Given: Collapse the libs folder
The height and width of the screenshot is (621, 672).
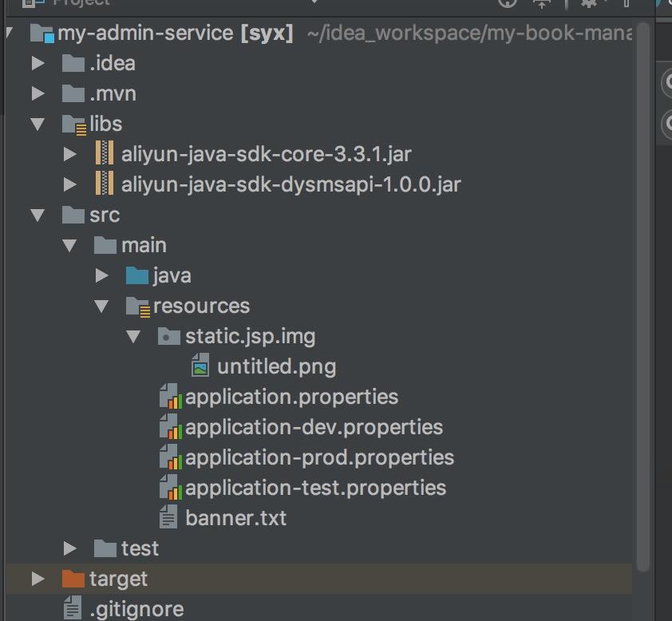Looking at the screenshot, I should click(x=38, y=124).
